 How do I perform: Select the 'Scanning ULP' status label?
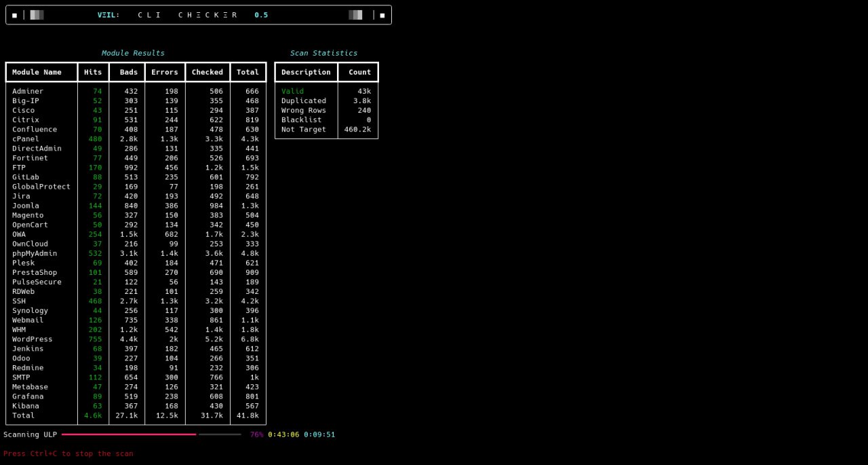click(x=31, y=434)
